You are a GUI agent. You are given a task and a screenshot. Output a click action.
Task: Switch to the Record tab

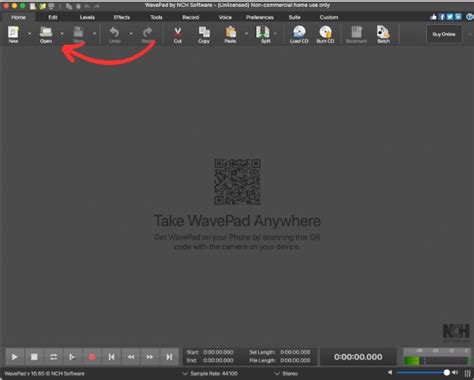point(191,17)
